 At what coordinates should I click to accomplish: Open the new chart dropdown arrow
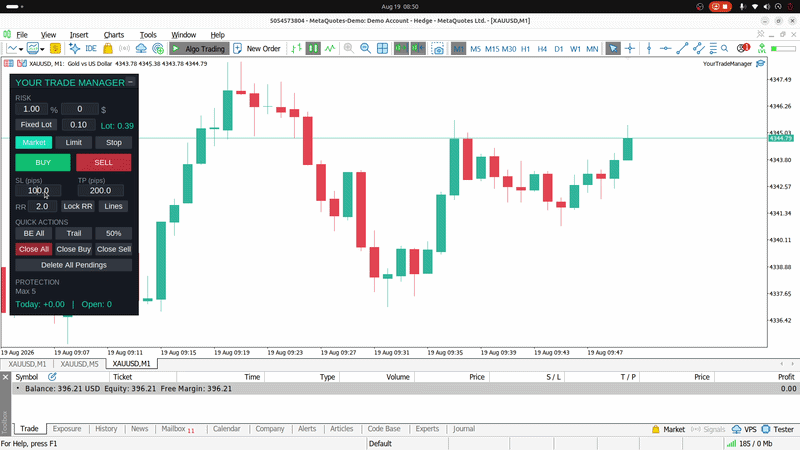click(x=21, y=49)
